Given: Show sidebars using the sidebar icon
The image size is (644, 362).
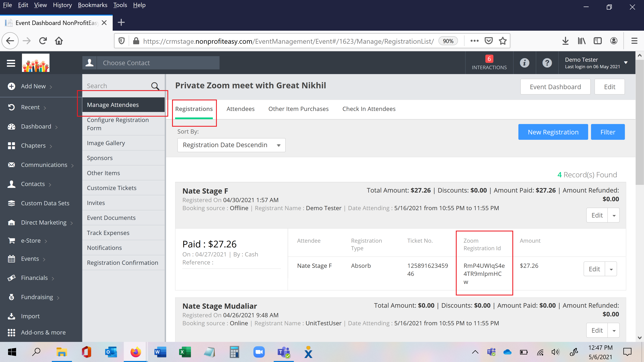Looking at the screenshot, I should coord(598,41).
